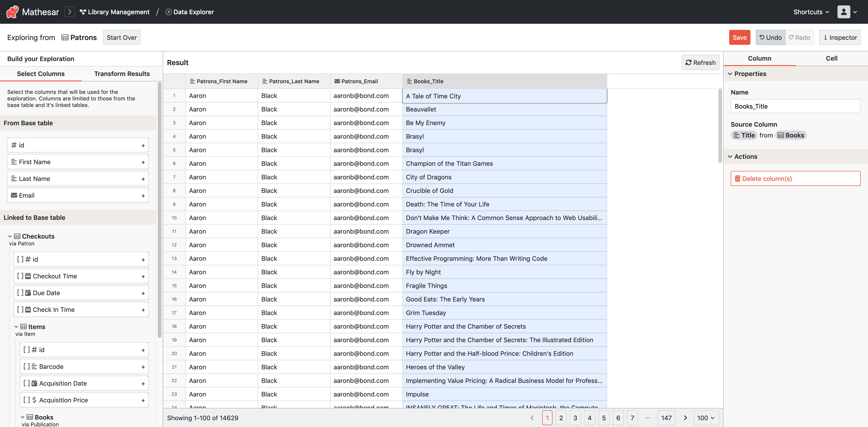Add Acquisition Price column with plus icon
This screenshot has height=427, width=868.
click(x=143, y=400)
